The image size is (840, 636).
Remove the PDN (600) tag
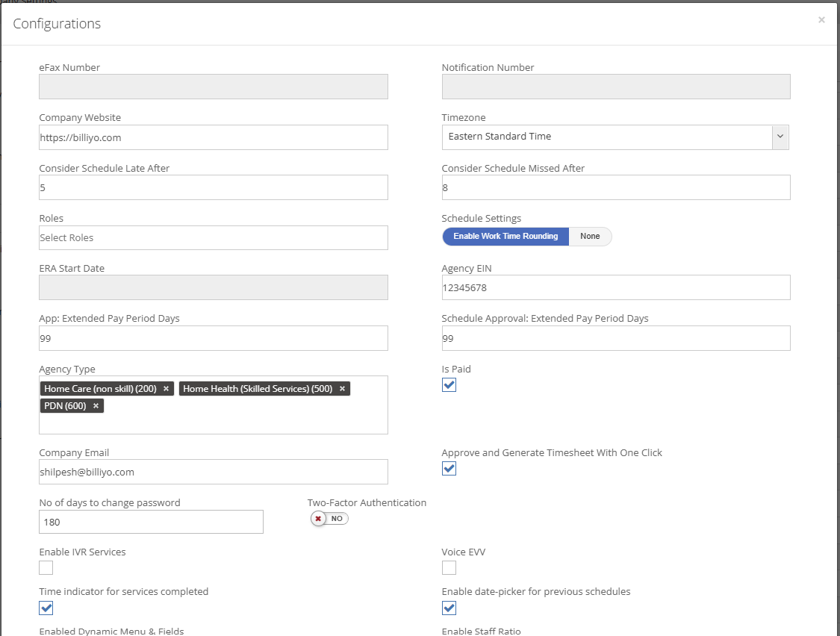(96, 406)
